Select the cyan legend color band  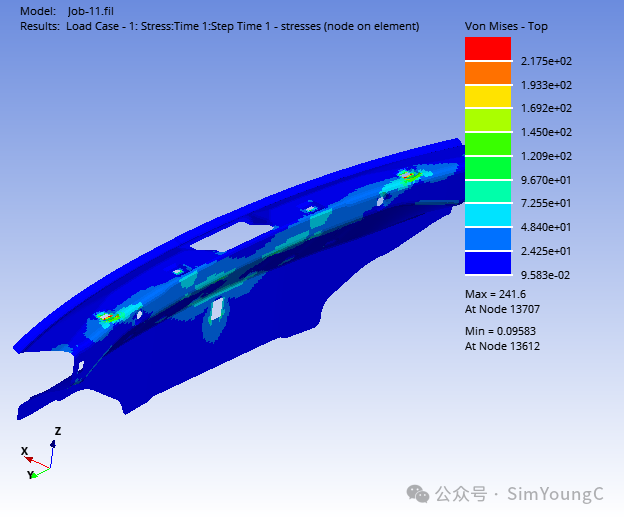click(x=488, y=215)
